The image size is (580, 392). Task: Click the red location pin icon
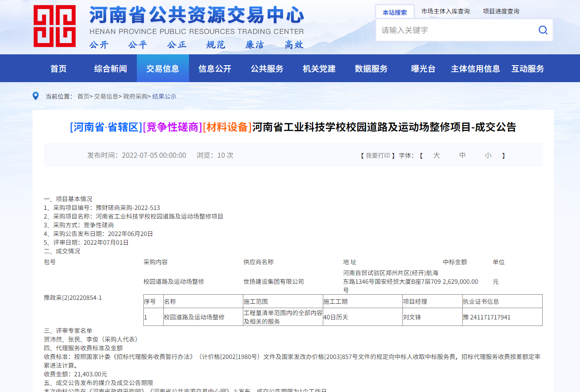point(36,96)
